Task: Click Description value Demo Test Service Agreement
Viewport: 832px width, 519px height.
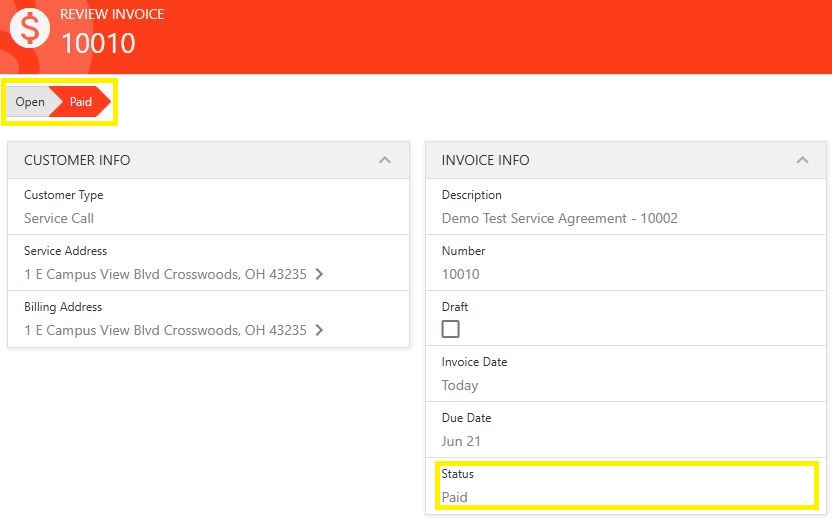Action: (x=559, y=218)
